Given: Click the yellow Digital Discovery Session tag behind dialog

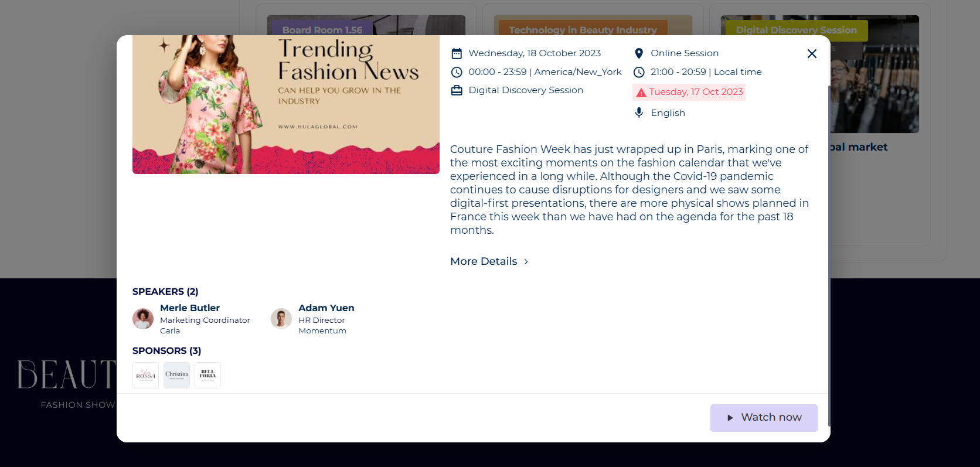Looking at the screenshot, I should click(797, 30).
